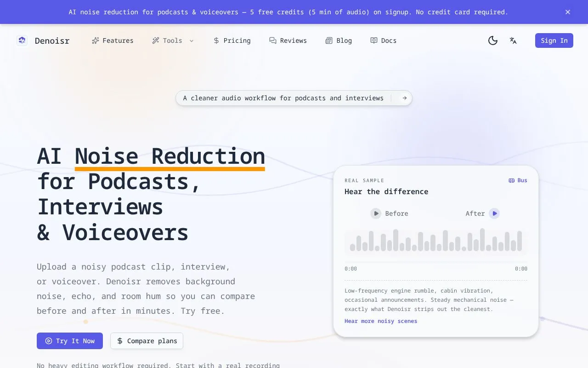Open the cleaner audio workflow announcement pill
The width and height of the screenshot is (588, 368).
(x=294, y=98)
